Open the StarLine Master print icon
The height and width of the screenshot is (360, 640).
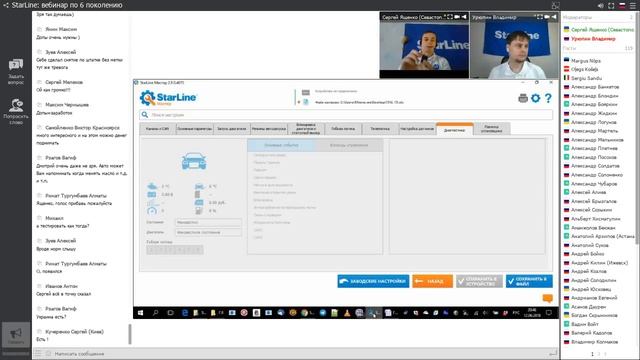(x=522, y=98)
